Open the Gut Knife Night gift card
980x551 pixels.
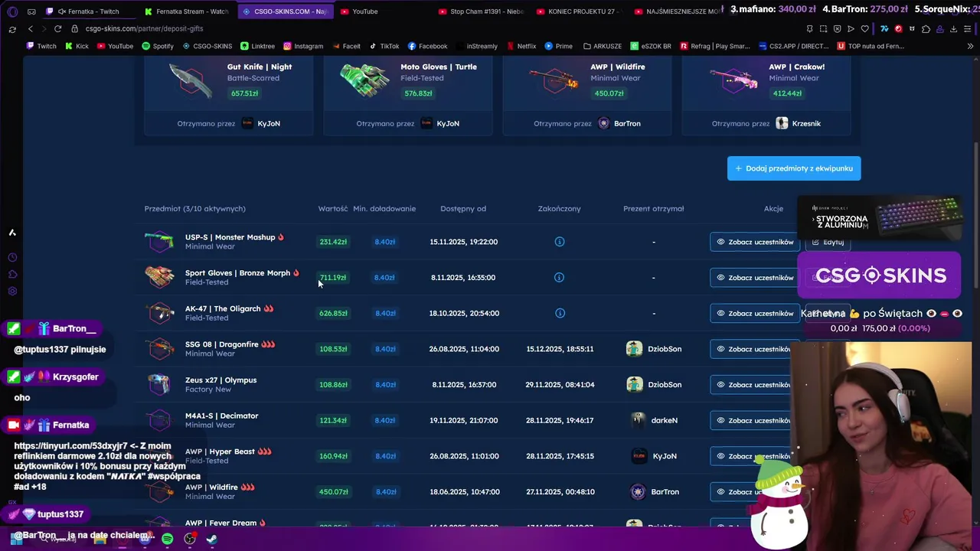[229, 95]
